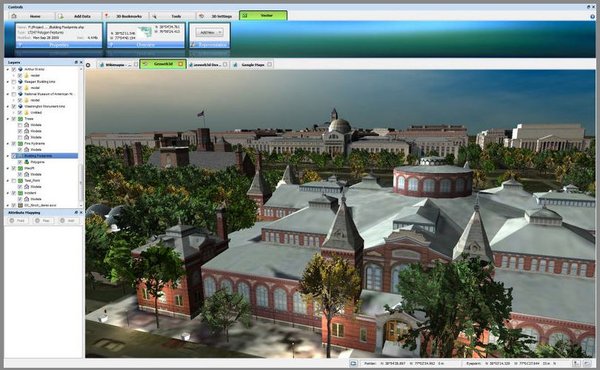Click the round icon left of the Wikimapia tab
This screenshot has height=370, width=600.
pos(88,65)
